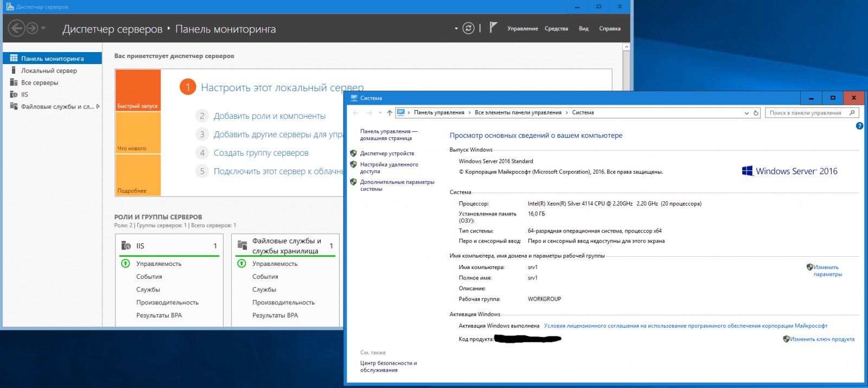Open Дополнительные параметры системы link

[x=397, y=186]
